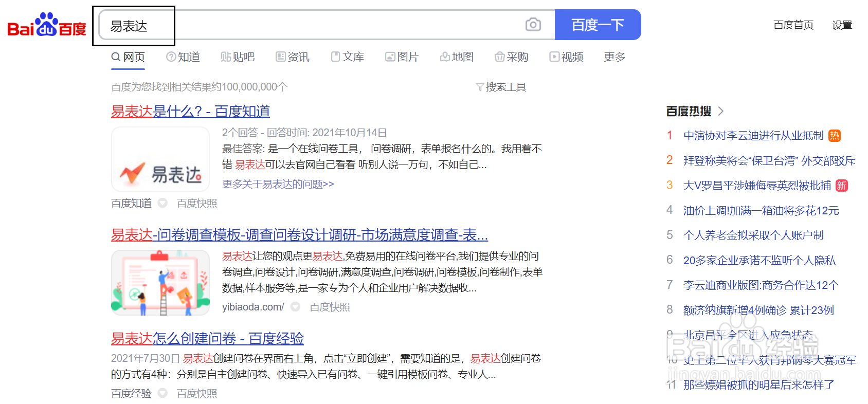Switch to the 图片 tab
Screen dimensions: 868x404
402,57
